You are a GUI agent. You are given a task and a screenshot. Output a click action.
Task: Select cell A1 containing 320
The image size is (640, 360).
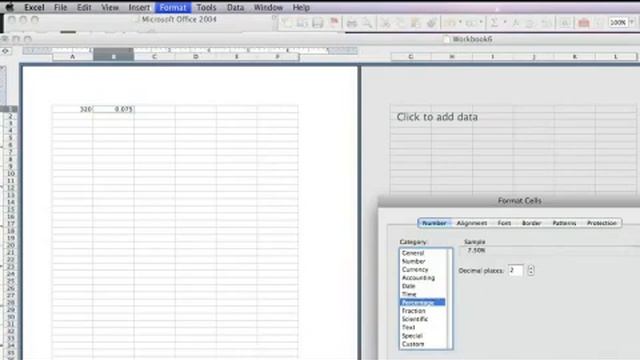point(72,109)
